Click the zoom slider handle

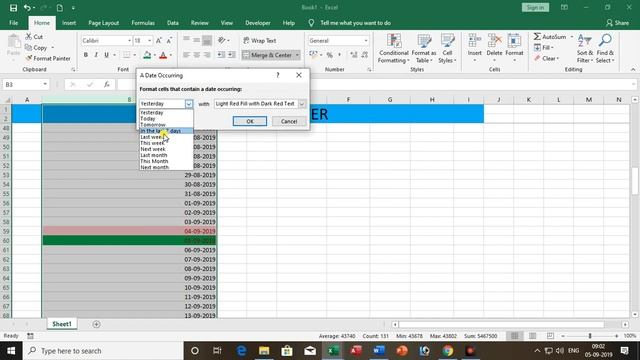(590, 336)
